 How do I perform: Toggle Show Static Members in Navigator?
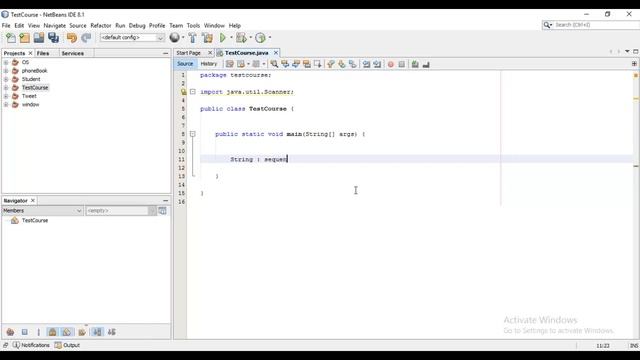(39, 332)
